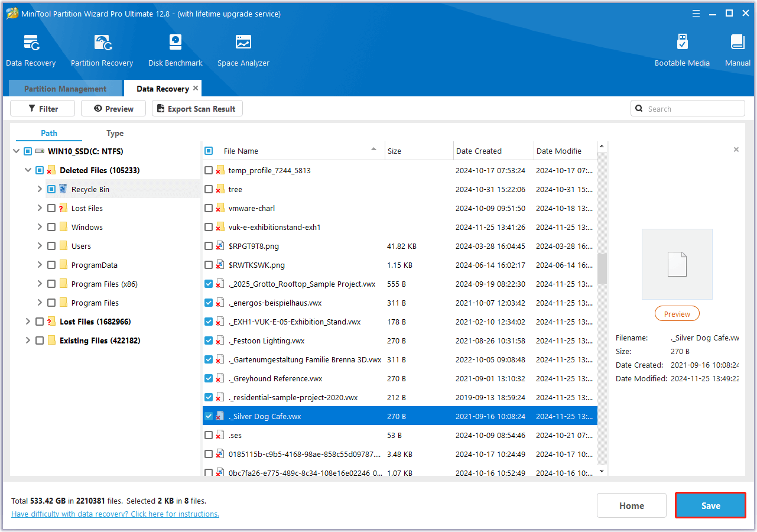This screenshot has height=532, width=757.
Task: Open Space Analyzer tool
Action: pyautogui.click(x=243, y=43)
